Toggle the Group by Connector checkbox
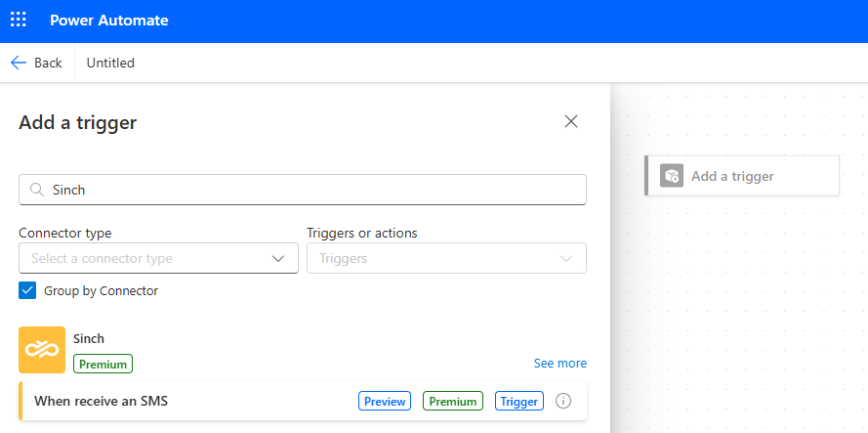The height and width of the screenshot is (433, 868). pyautogui.click(x=27, y=290)
